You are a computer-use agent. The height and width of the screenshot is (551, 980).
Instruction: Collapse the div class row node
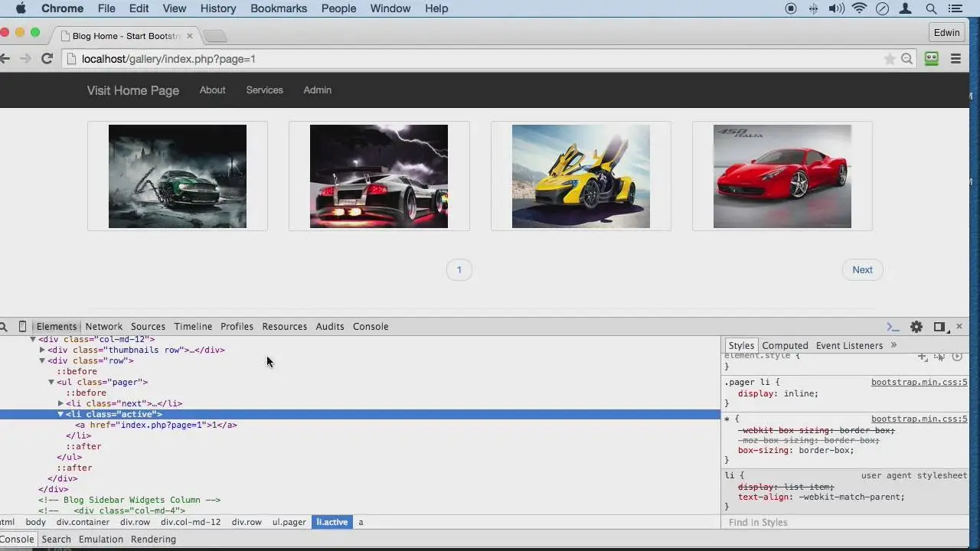pyautogui.click(x=42, y=360)
